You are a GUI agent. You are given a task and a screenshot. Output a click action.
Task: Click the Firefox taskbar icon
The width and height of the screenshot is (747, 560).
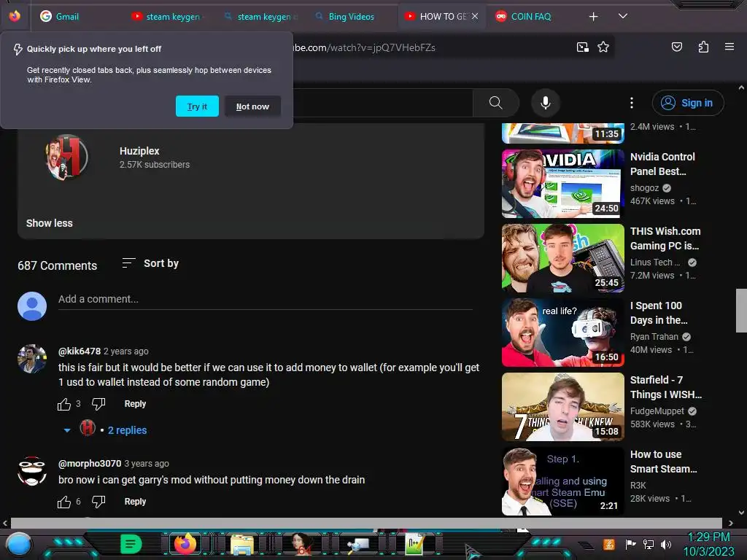[x=185, y=544]
